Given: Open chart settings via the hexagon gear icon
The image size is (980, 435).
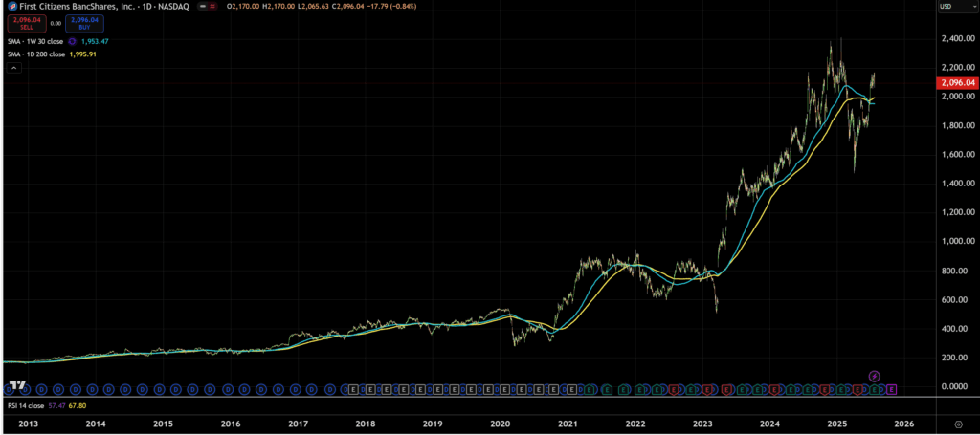Looking at the screenshot, I should click(x=959, y=424).
